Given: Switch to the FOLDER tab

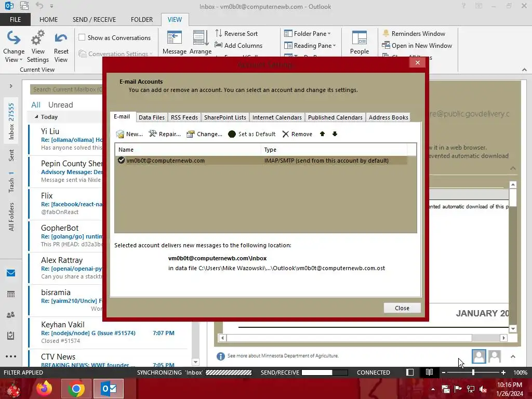Looking at the screenshot, I should point(142,20).
